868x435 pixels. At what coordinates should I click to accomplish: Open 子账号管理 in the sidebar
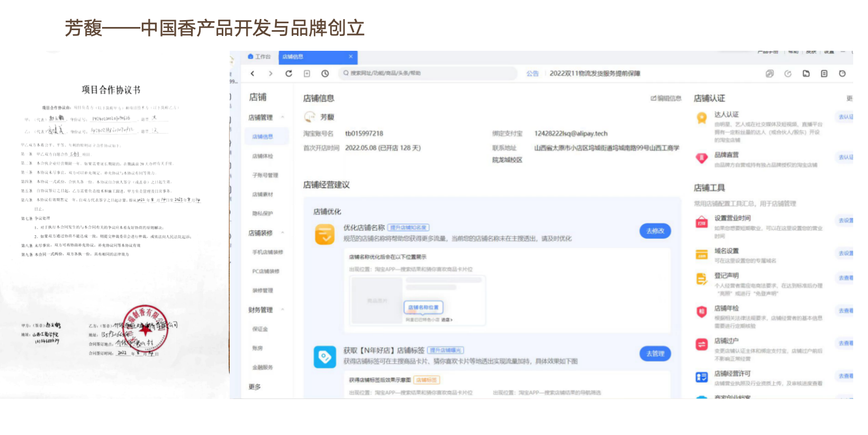(265, 175)
